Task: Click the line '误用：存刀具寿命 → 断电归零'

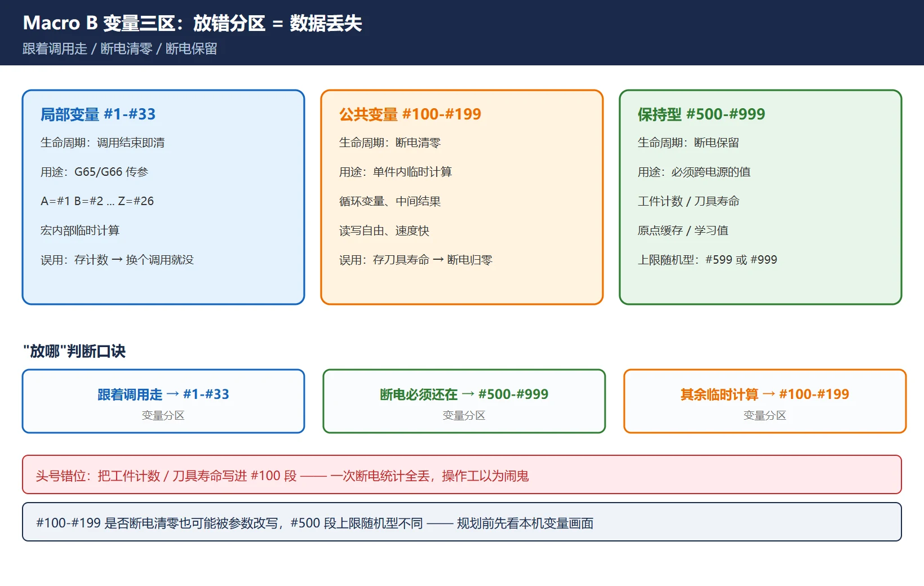Action: coord(416,260)
